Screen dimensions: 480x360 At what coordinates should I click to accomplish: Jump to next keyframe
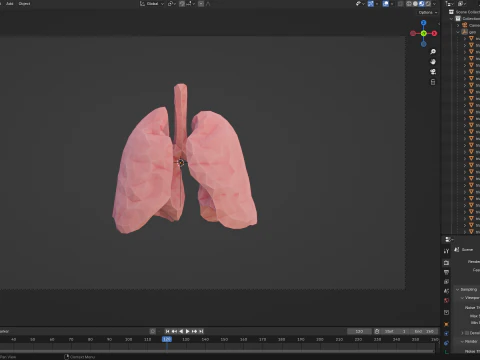pyautogui.click(x=194, y=331)
